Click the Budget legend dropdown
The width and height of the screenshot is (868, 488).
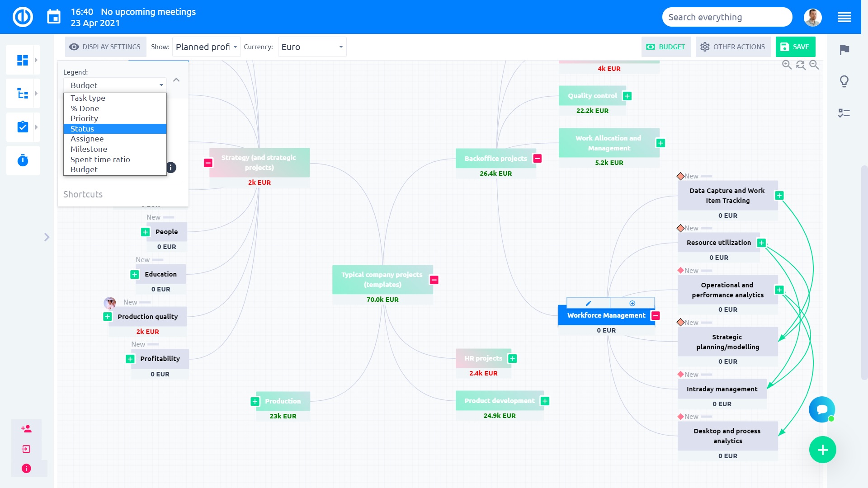tap(116, 85)
